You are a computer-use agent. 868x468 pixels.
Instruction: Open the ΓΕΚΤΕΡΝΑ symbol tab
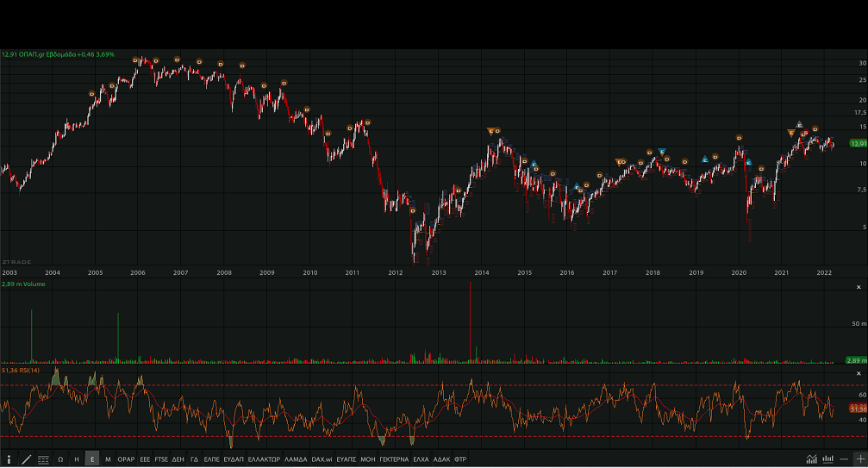(394, 459)
